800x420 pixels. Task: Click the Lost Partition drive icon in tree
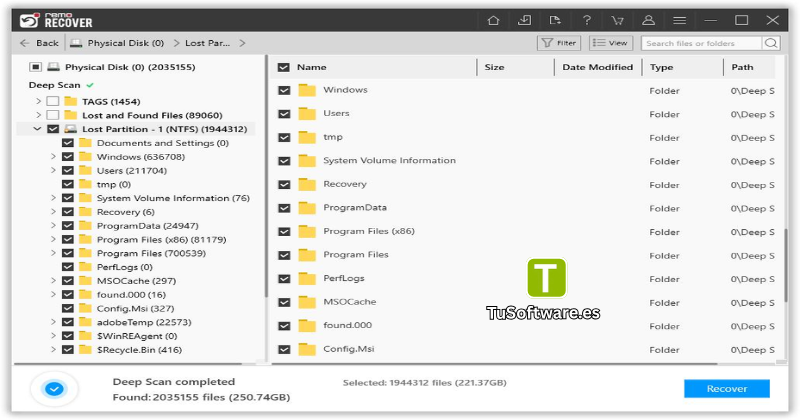click(x=71, y=129)
